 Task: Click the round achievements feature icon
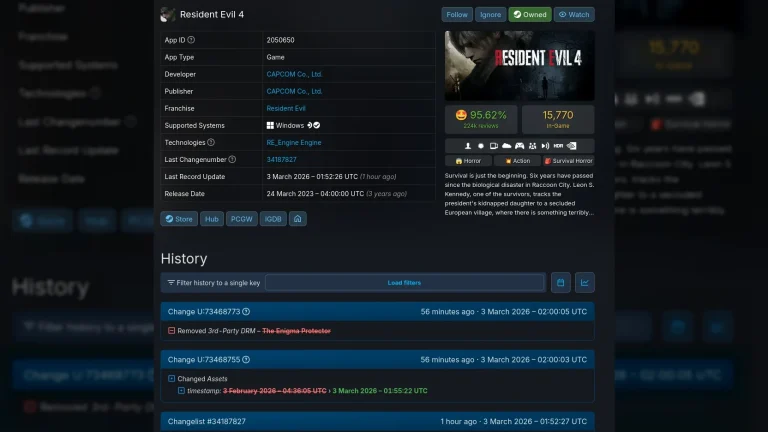pyautogui.click(x=480, y=146)
